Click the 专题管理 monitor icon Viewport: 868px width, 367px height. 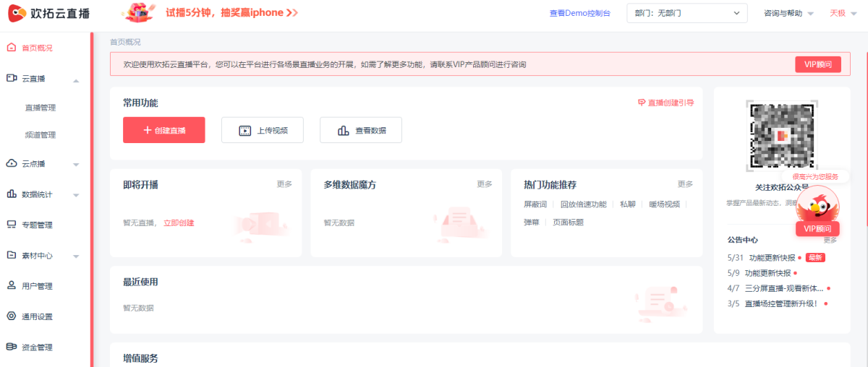click(11, 225)
